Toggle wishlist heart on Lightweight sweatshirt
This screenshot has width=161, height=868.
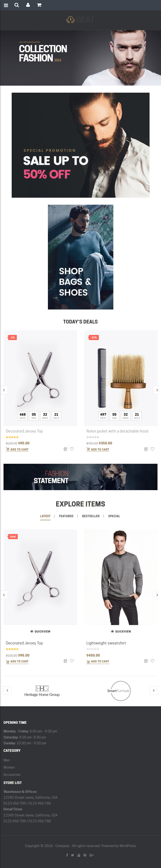(153, 661)
